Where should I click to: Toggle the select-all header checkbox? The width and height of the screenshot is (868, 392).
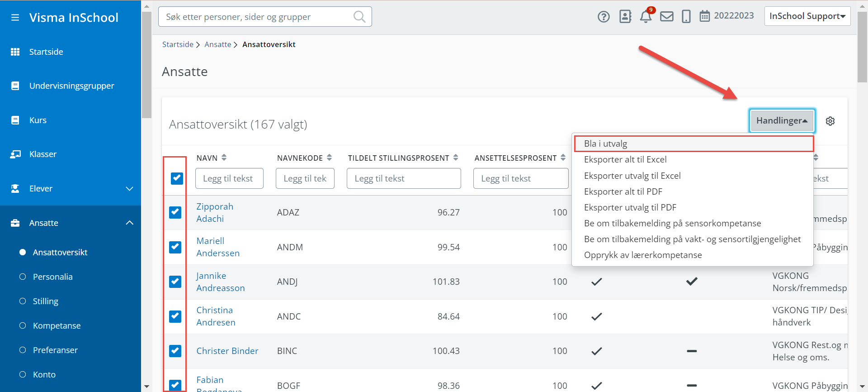[177, 178]
